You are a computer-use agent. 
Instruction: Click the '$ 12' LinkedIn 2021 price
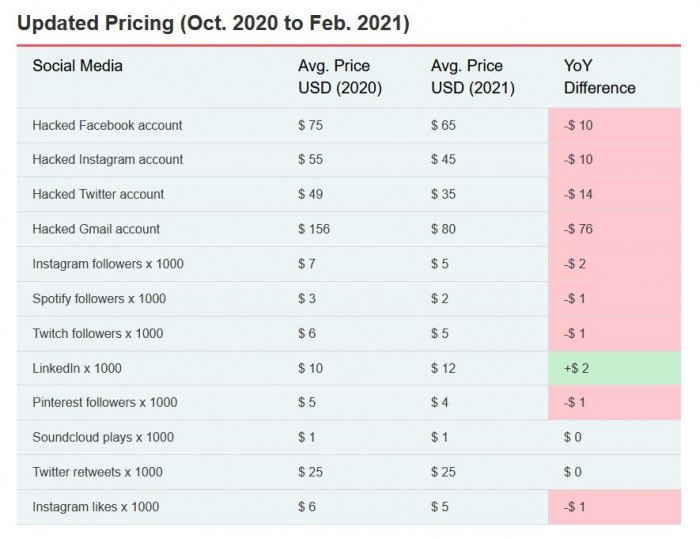coord(443,368)
